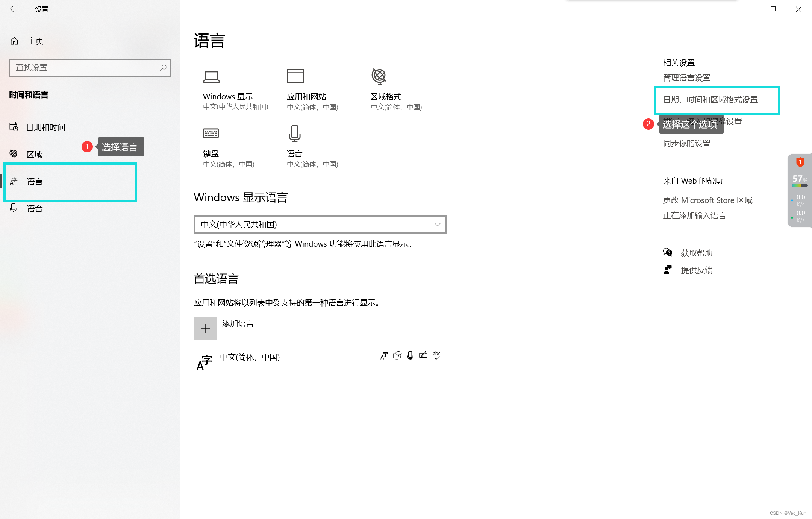Click the Apps and websites window icon
Screen dimensions: 812x519
pos(295,76)
